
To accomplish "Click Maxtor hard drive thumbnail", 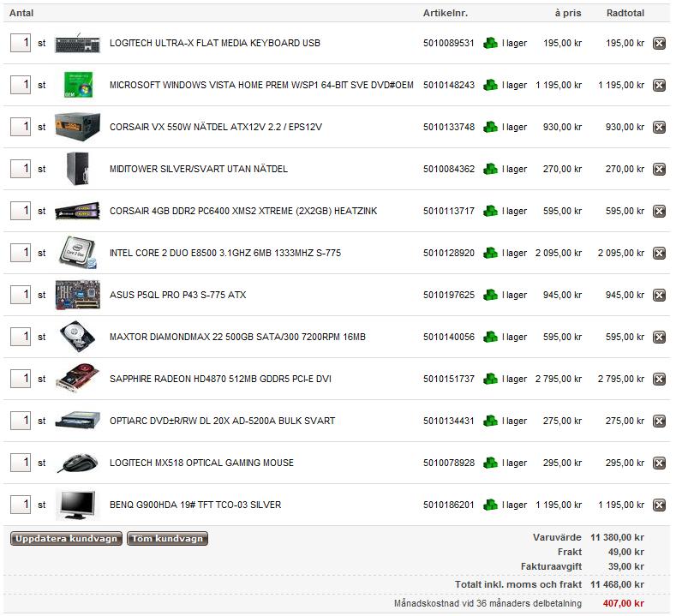I will [x=78, y=337].
